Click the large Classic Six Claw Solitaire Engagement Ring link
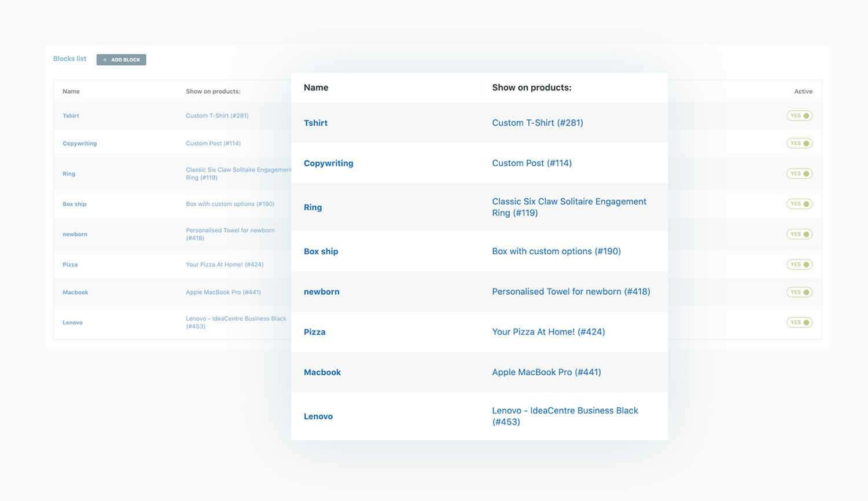The width and height of the screenshot is (868, 501). click(568, 207)
